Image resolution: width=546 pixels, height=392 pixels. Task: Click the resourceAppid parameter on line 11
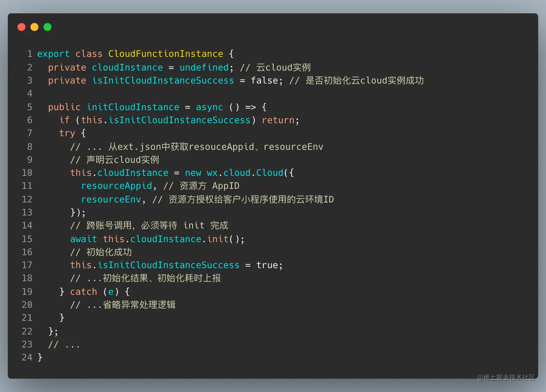point(116,186)
